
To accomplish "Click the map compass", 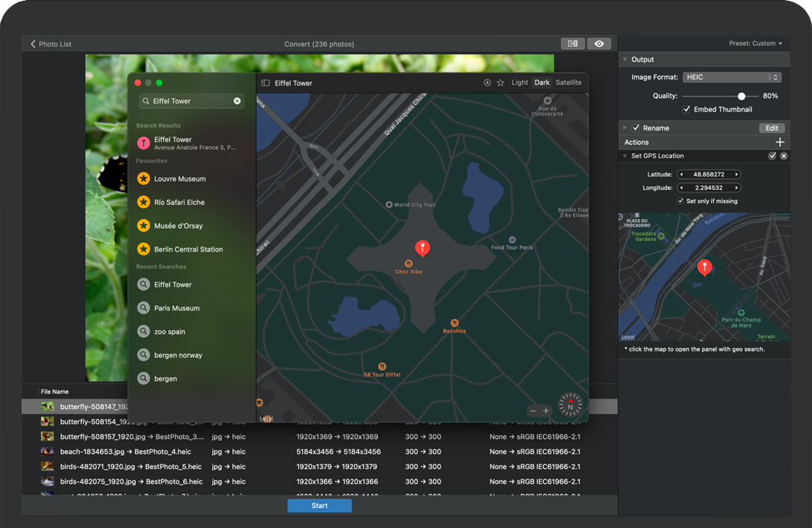I will (570, 405).
